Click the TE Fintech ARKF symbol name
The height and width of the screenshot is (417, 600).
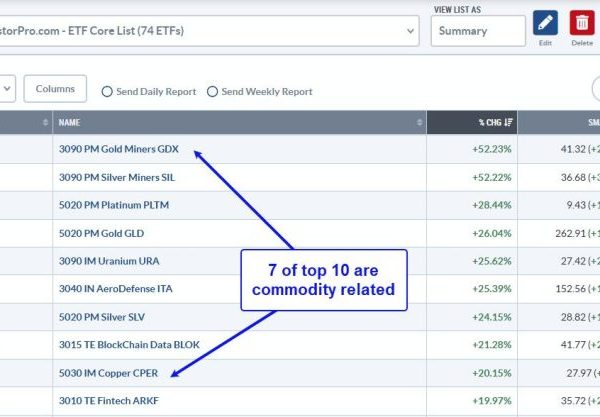(x=109, y=401)
